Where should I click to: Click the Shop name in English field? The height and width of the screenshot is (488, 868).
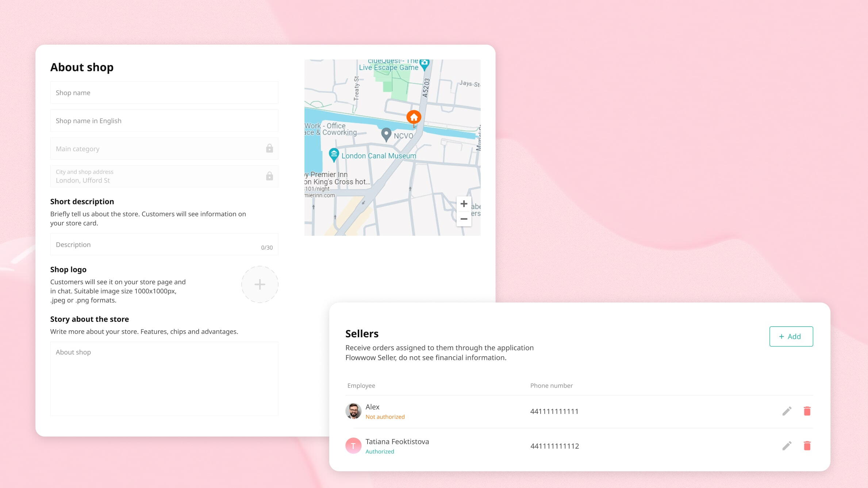click(164, 120)
